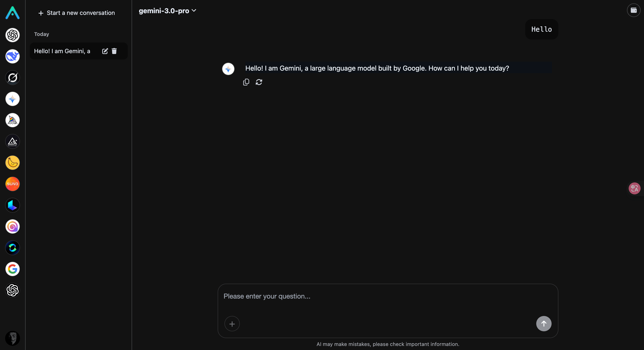Open the Gemini assistant icon
The height and width of the screenshot is (350, 644).
tap(12, 99)
